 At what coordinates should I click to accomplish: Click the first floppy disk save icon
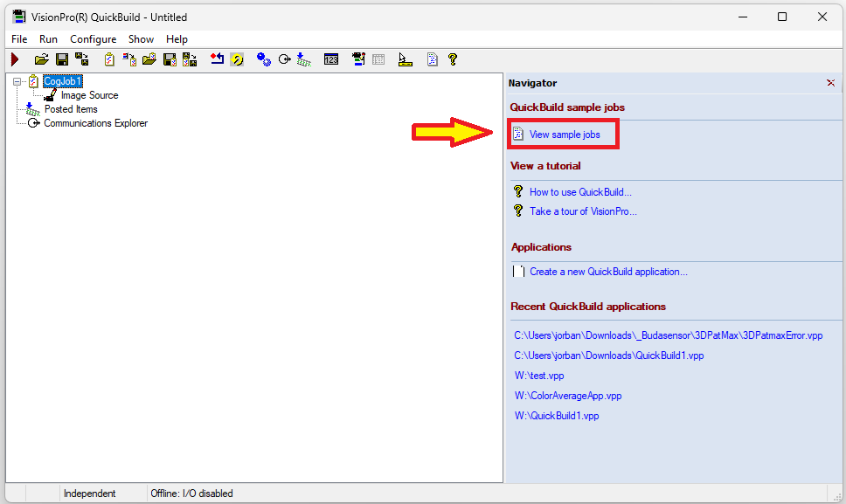pyautogui.click(x=62, y=59)
